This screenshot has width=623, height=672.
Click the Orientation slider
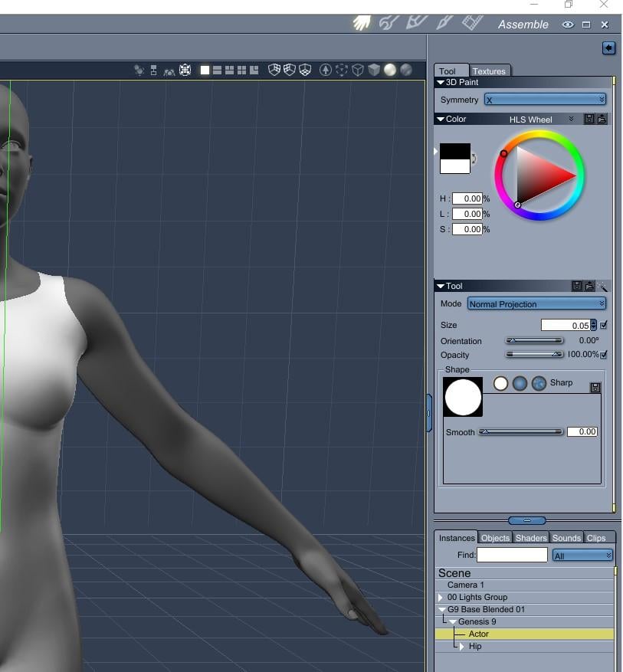(x=534, y=341)
